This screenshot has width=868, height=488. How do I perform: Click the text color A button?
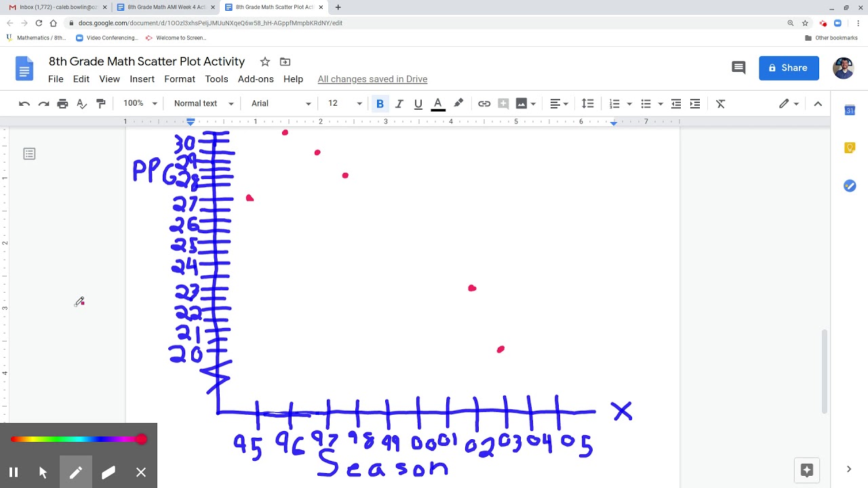[438, 104]
